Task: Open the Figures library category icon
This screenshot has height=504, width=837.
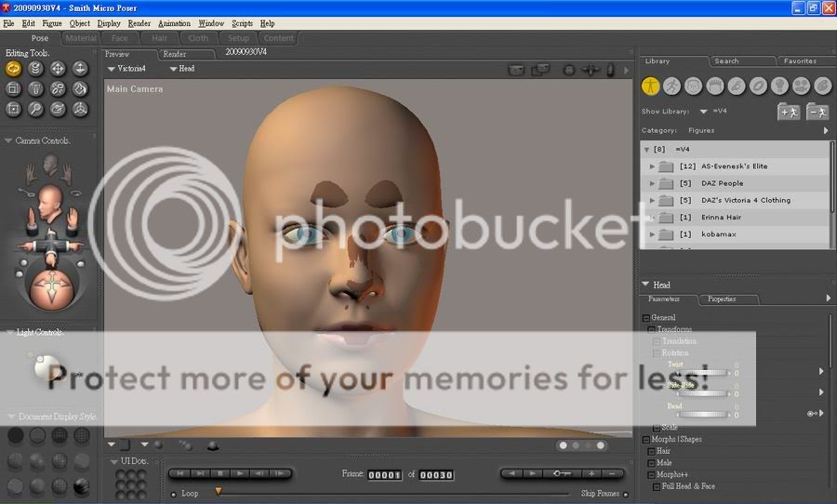Action: 651,86
